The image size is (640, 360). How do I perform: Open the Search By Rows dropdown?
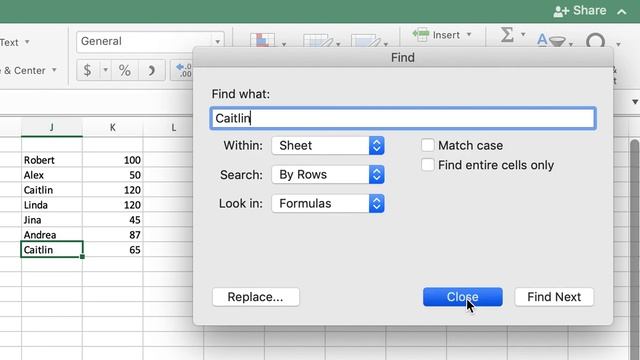[x=328, y=175]
